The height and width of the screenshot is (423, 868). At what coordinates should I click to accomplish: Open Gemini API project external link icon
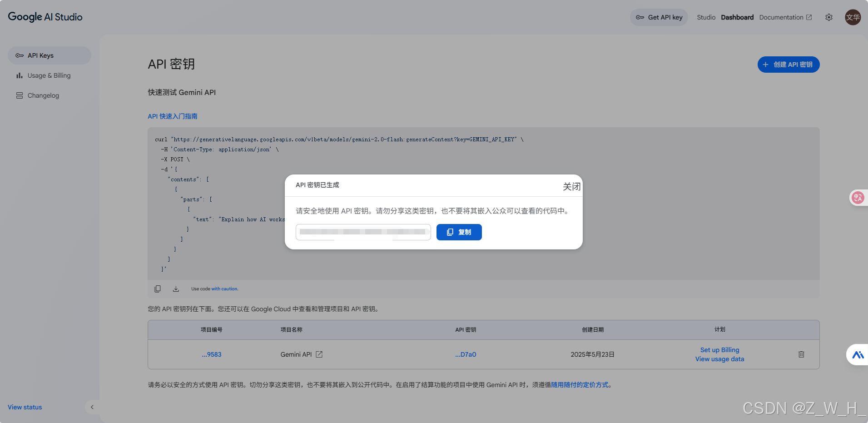pos(319,354)
